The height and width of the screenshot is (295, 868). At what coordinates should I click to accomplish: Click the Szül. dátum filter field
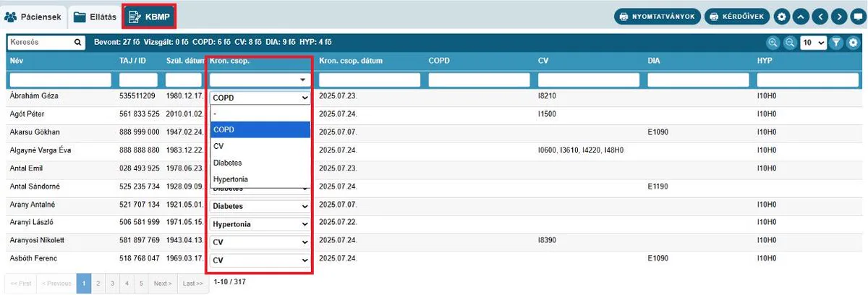tap(184, 80)
